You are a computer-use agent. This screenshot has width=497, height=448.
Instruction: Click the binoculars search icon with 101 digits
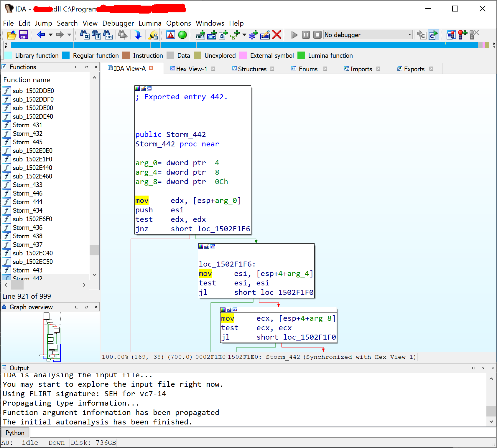(x=108, y=35)
